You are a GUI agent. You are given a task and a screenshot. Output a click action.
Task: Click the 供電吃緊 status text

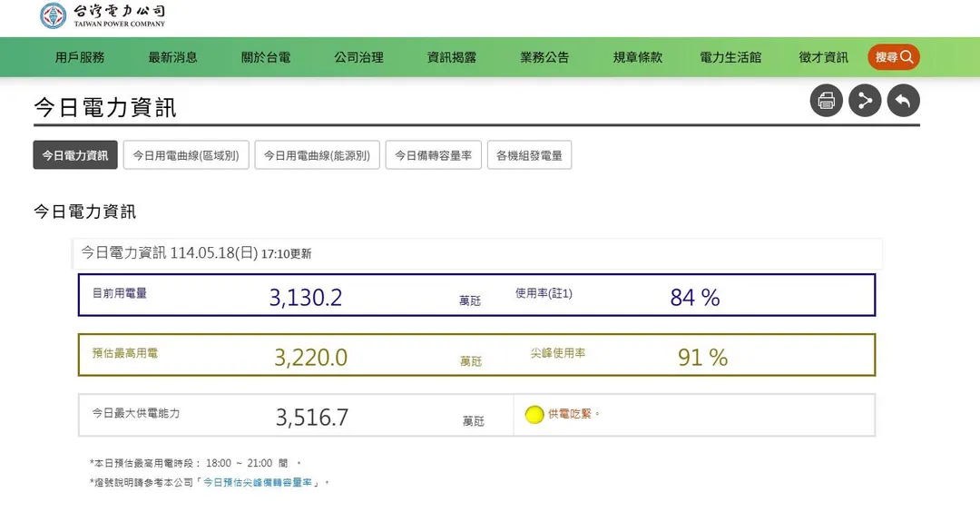(x=569, y=414)
